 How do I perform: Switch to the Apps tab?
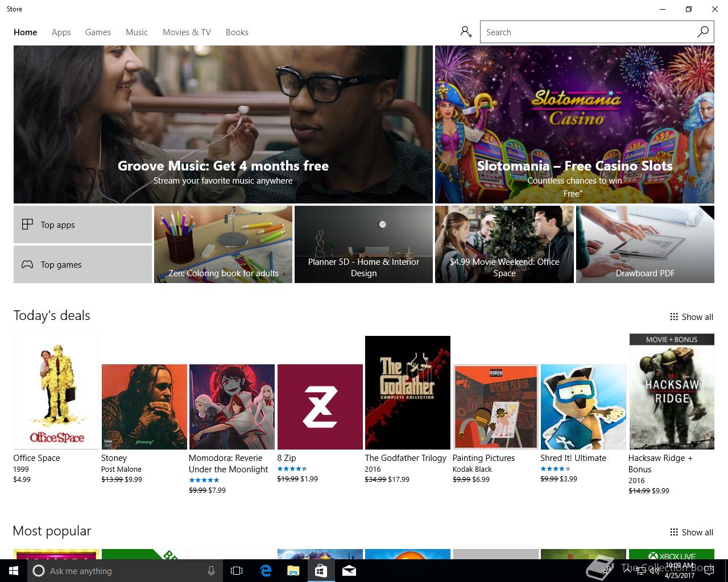(x=61, y=32)
